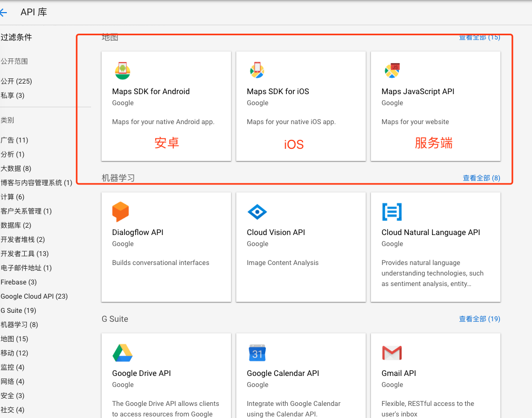Select the 广告 (11) category filter
This screenshot has width=532, height=418.
[x=15, y=140]
